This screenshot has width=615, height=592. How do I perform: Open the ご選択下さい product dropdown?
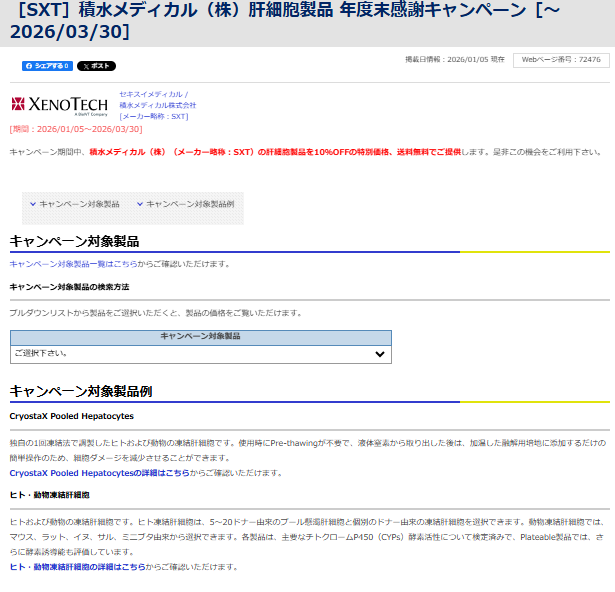[200, 353]
